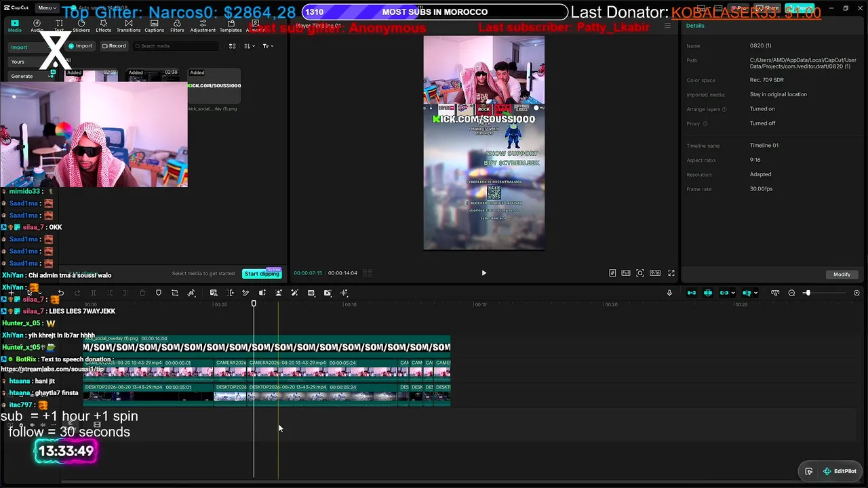Open the Media tab
Viewport: 868px width, 488px height.
click(x=14, y=26)
